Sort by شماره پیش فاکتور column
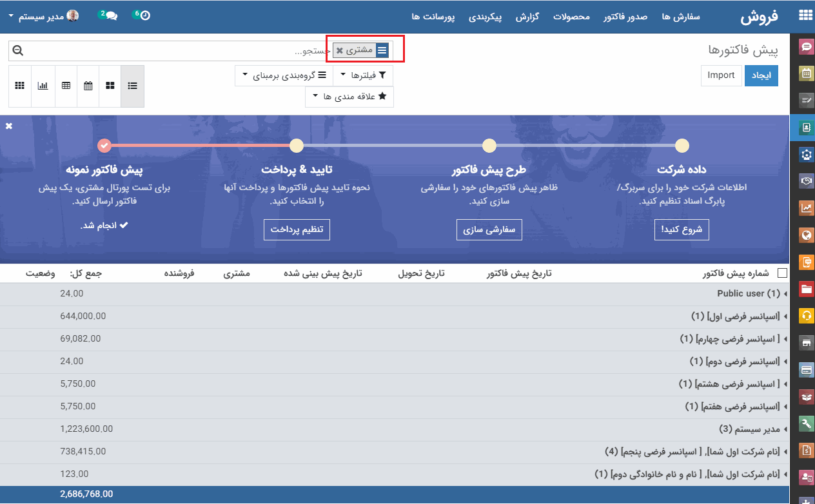The height and width of the screenshot is (504, 815). tap(736, 273)
